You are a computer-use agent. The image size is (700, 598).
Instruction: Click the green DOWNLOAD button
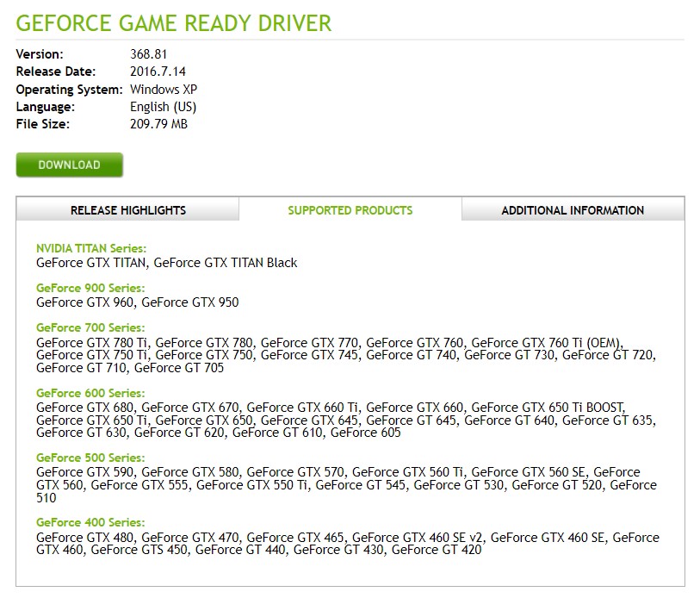[69, 165]
